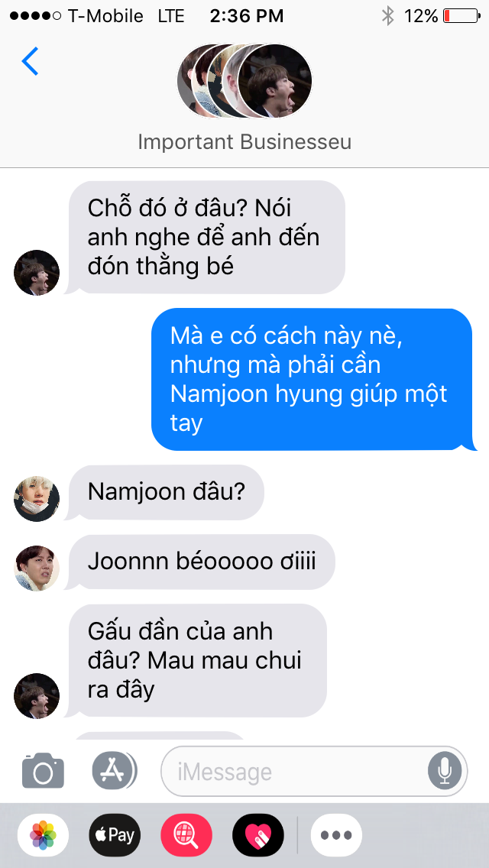Tap the Bluetooth status icon
Viewport: 489px width, 868px height.
pyautogui.click(x=387, y=16)
